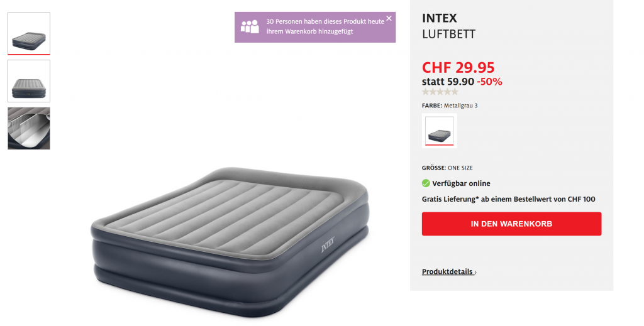Add product with In den Warenkorb

[x=511, y=224]
